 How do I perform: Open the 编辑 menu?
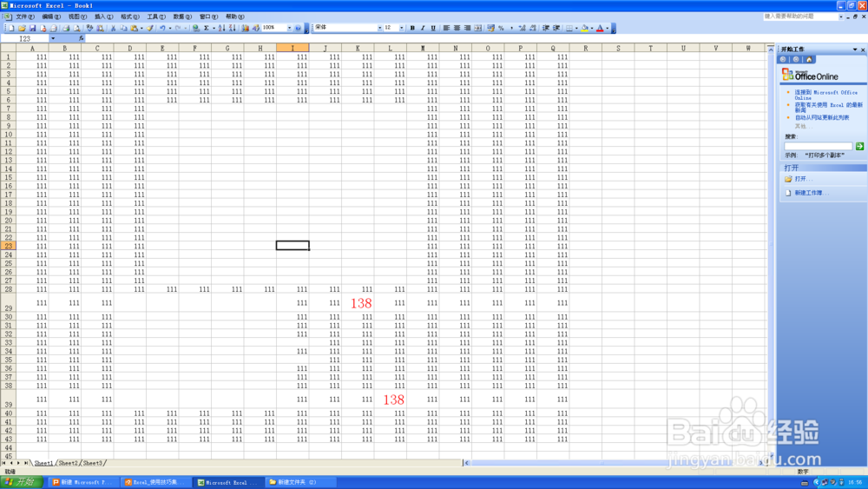point(51,17)
